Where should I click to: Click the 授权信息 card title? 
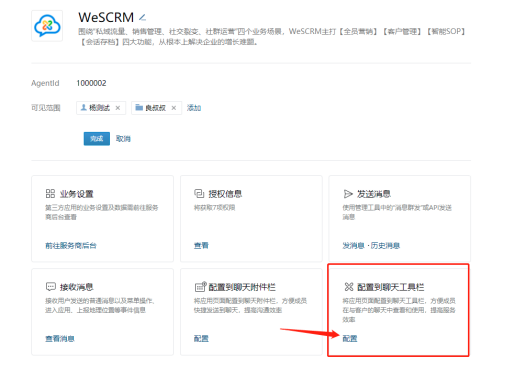pyautogui.click(x=225, y=194)
